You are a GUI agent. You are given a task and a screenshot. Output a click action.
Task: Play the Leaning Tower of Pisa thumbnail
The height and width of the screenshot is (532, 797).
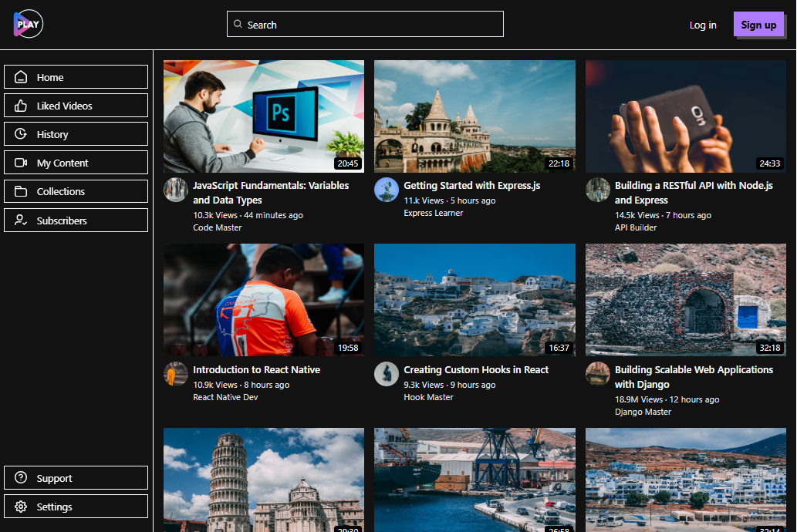point(264,480)
